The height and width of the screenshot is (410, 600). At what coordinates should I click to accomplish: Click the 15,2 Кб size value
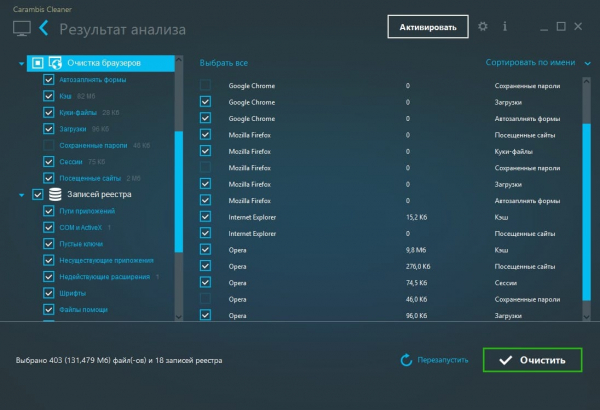point(416,217)
